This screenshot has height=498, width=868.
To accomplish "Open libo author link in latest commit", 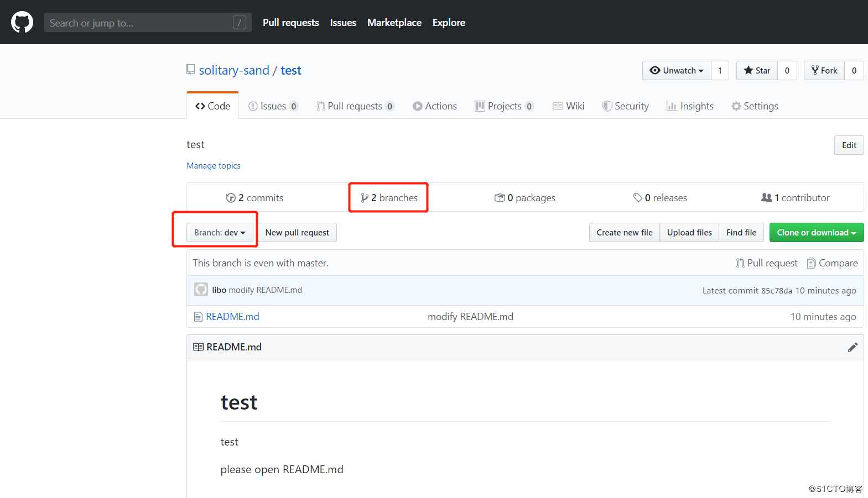I will (219, 290).
